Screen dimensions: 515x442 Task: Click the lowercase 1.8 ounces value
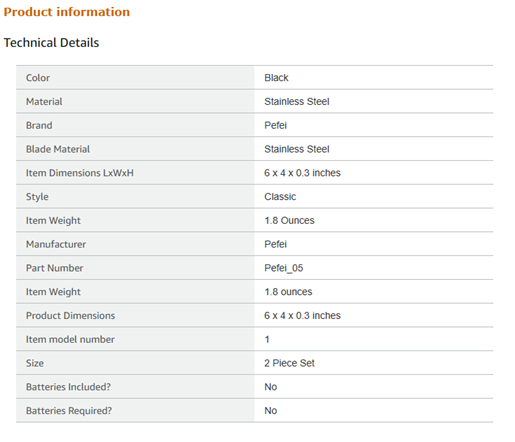click(288, 292)
